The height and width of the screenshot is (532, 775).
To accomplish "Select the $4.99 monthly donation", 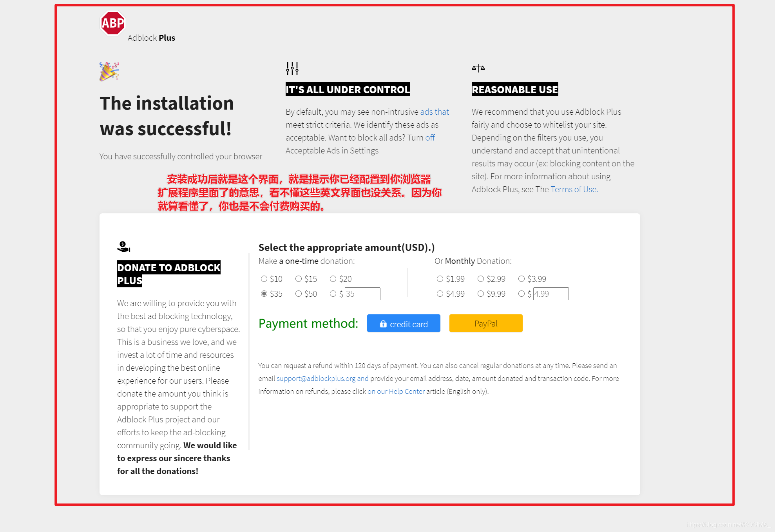I will coord(440,294).
